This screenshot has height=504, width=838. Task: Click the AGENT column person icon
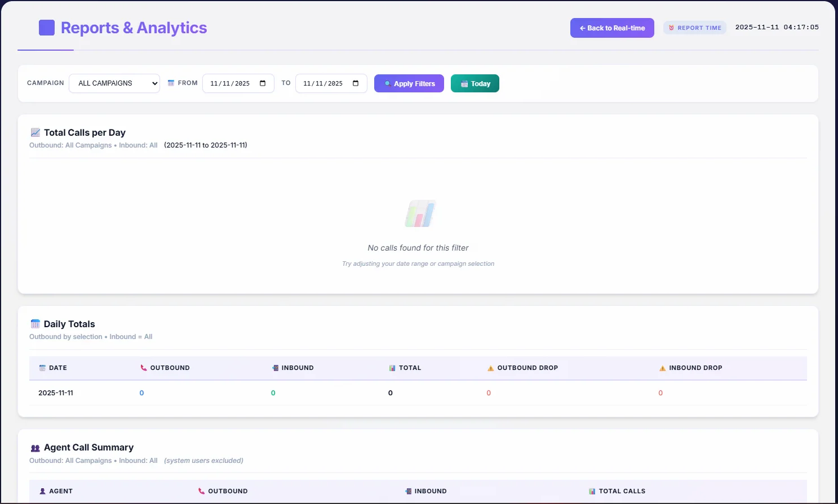click(x=42, y=491)
